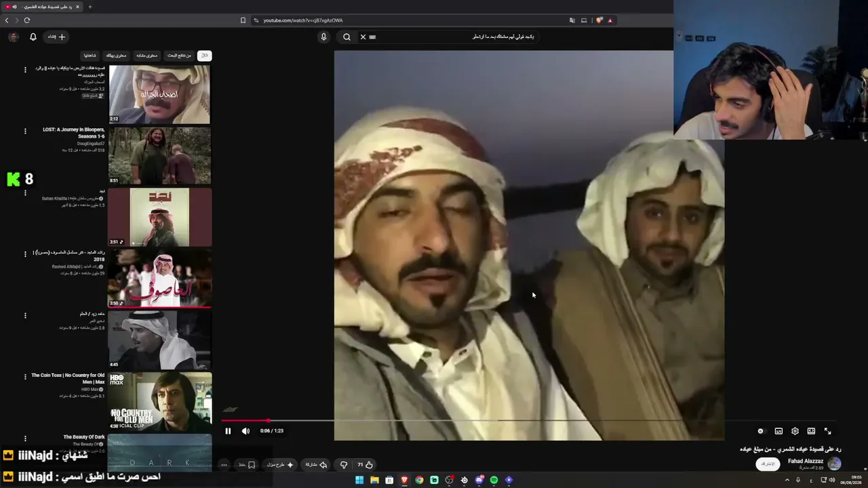The height and width of the screenshot is (488, 868).
Task: Select the 'All' filter chip
Action: tap(204, 56)
